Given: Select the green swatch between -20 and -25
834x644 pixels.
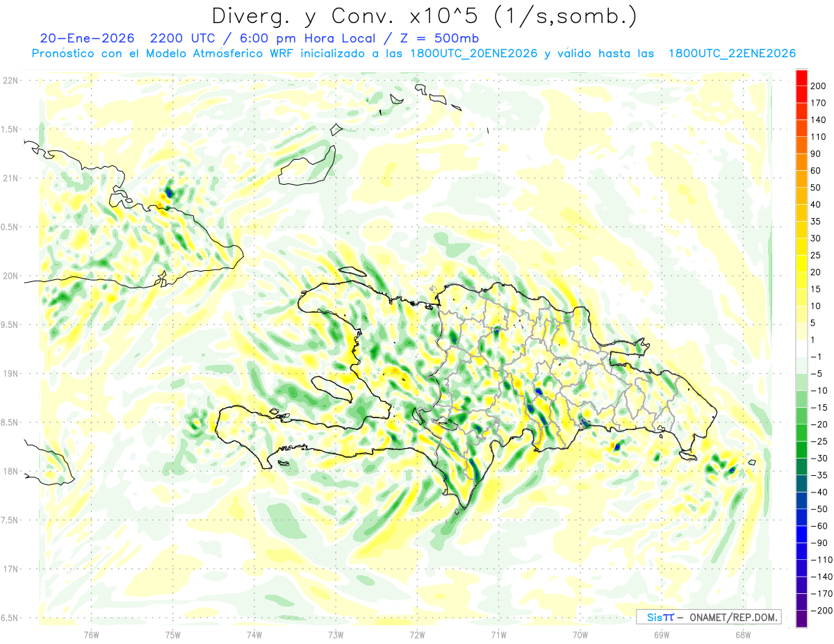Looking at the screenshot, I should click(801, 434).
